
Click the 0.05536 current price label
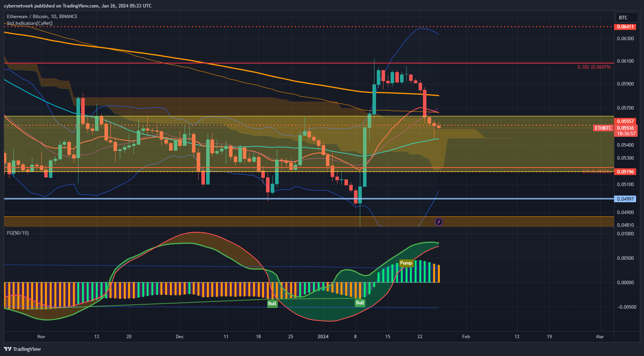click(x=625, y=128)
